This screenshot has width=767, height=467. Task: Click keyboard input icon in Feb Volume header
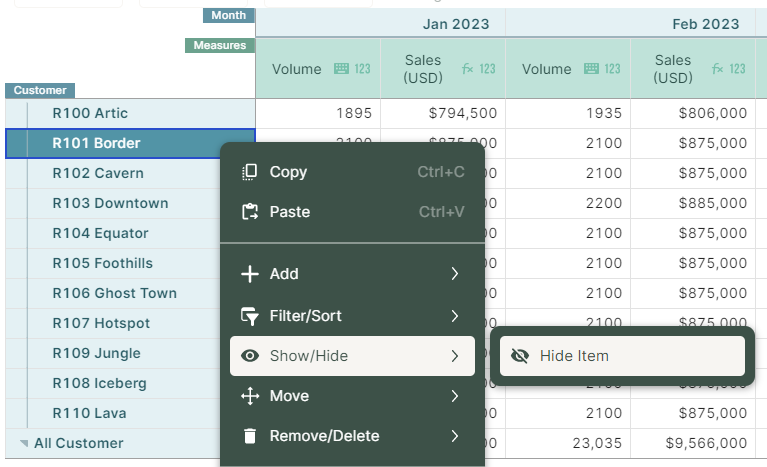pos(591,68)
